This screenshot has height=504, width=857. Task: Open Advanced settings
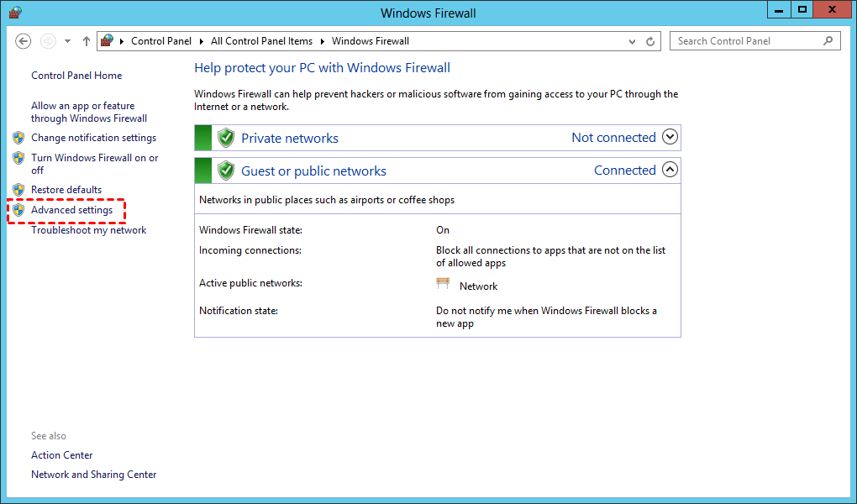71,210
